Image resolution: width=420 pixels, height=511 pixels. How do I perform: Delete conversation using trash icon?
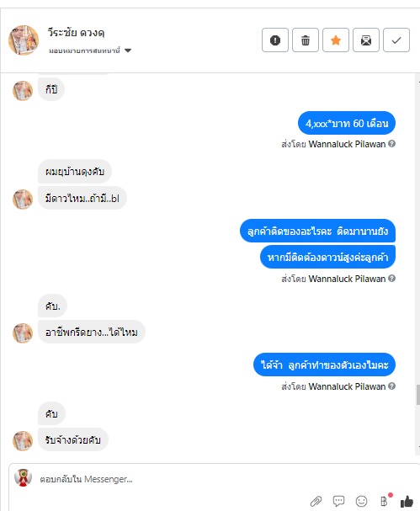pos(306,40)
